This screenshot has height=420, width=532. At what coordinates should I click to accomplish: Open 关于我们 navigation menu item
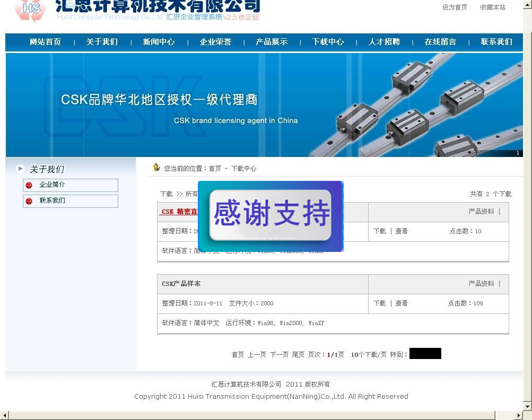102,42
